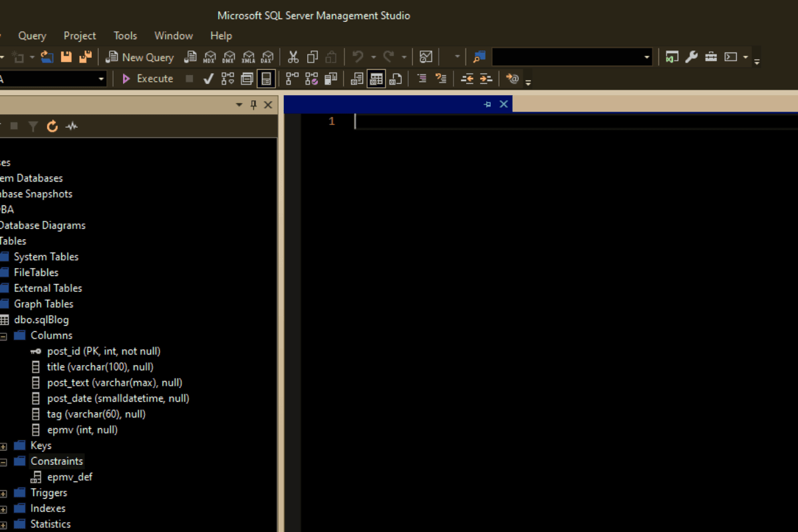Click inside the query editor line
Viewport: 798px width, 532px height.
click(465, 121)
